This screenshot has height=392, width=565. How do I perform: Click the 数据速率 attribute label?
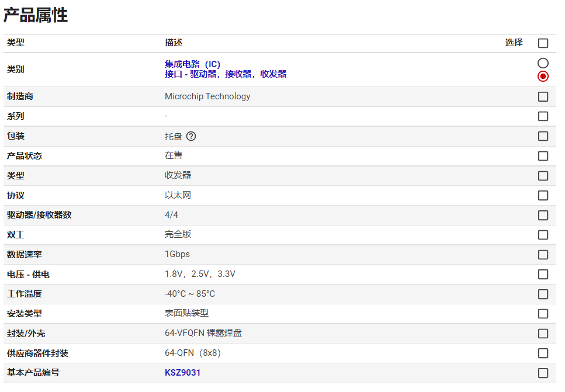24,254
